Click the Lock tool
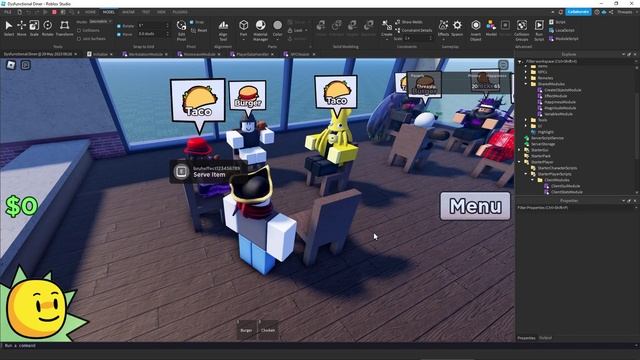Viewport: 640px width, 360px height. pyautogui.click(x=295, y=30)
